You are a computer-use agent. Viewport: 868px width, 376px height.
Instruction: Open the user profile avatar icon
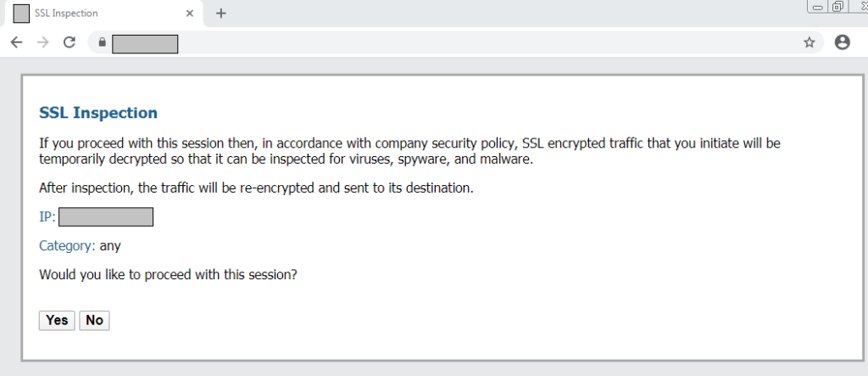(842, 42)
